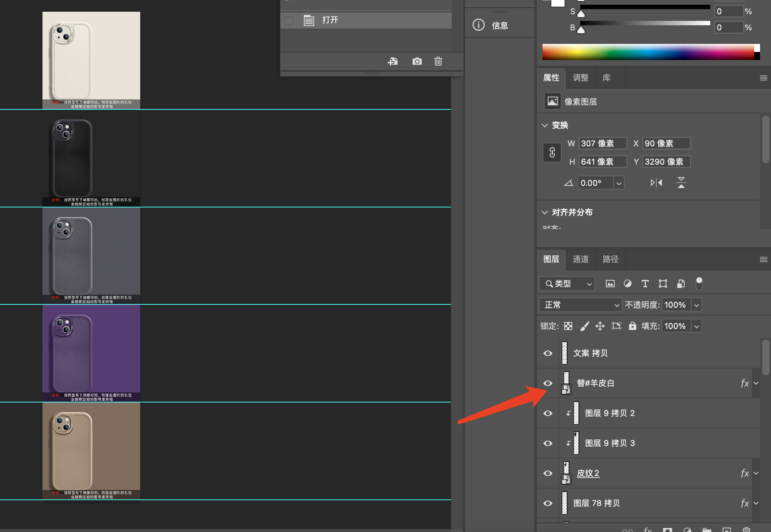Viewport: 771px width, 532px height.
Task: Toggle the link width and height icon
Action: [x=552, y=153]
